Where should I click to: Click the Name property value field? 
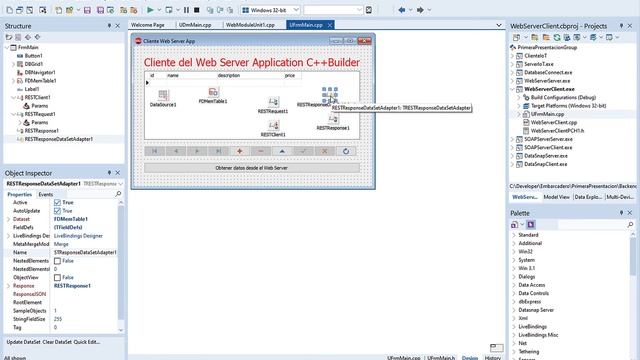click(85, 253)
